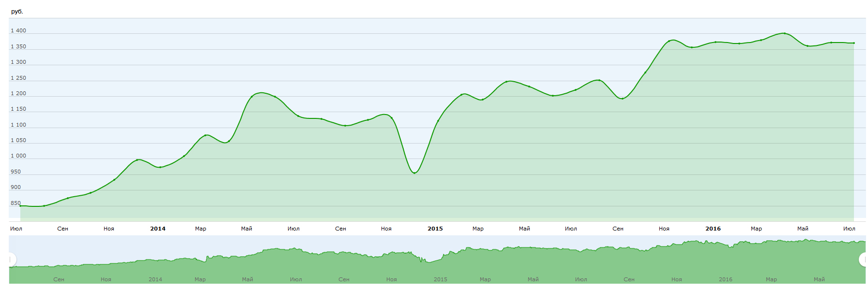The width and height of the screenshot is (868, 289).
Task: Click the lowest dip point before 2015
Action: coord(414,173)
